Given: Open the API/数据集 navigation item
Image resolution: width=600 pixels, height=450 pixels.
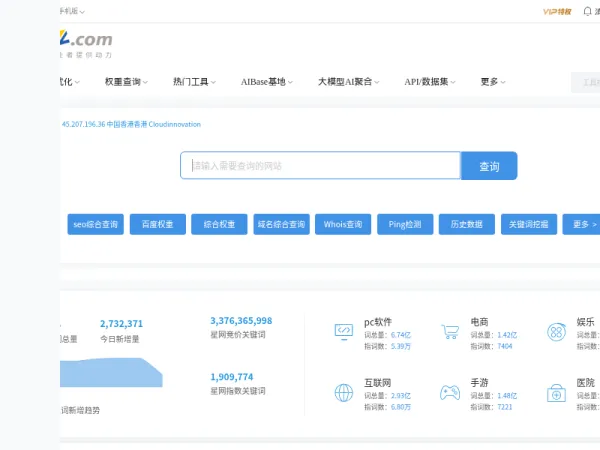Looking at the screenshot, I should (x=426, y=82).
